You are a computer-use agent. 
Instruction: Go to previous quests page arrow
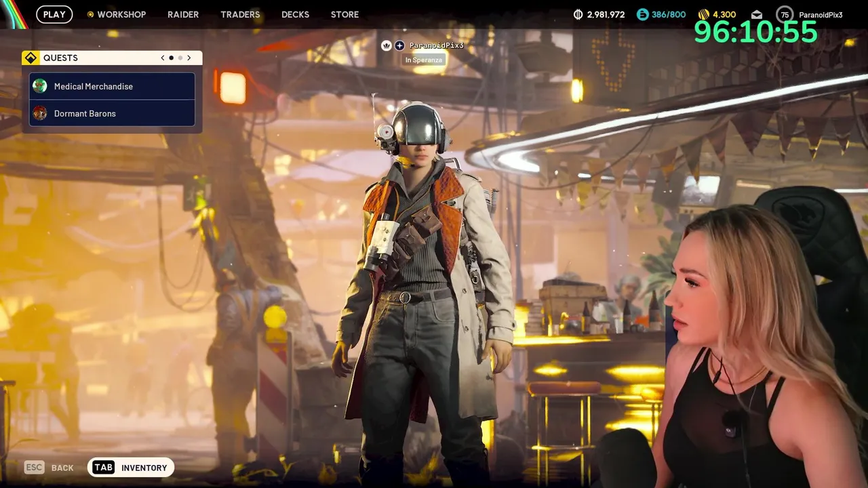pyautogui.click(x=163, y=58)
